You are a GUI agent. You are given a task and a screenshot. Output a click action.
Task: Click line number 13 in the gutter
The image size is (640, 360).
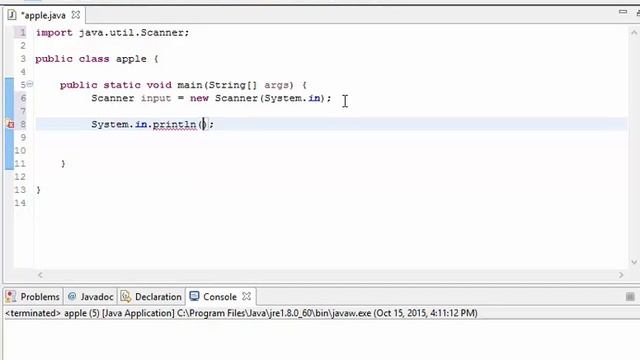(x=20, y=190)
